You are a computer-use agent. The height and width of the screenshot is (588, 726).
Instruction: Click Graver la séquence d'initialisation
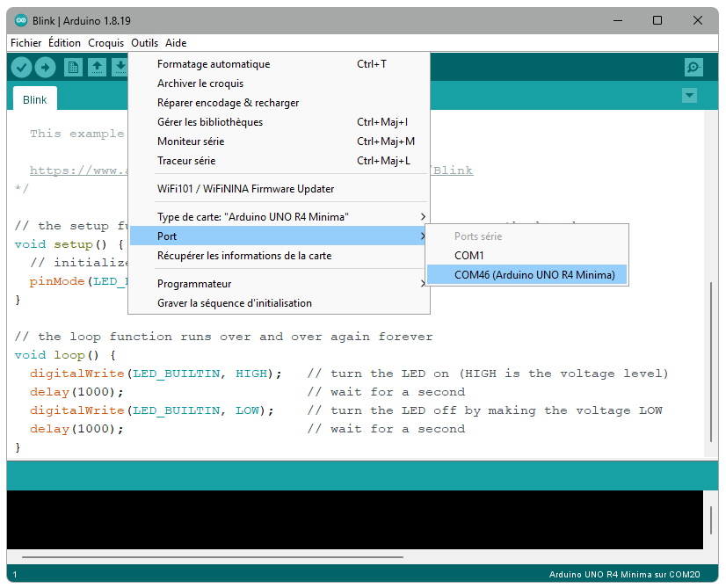point(235,303)
